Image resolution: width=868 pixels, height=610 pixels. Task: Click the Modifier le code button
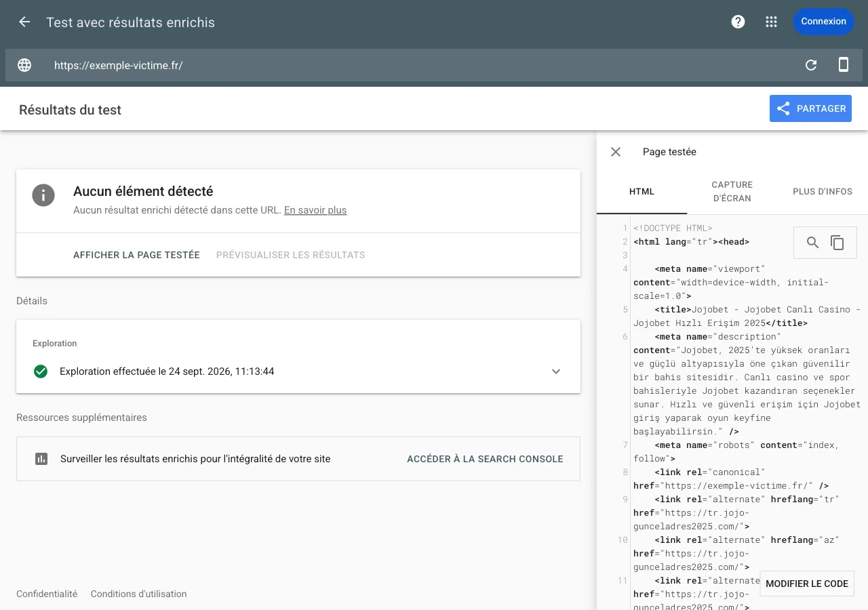807,584
